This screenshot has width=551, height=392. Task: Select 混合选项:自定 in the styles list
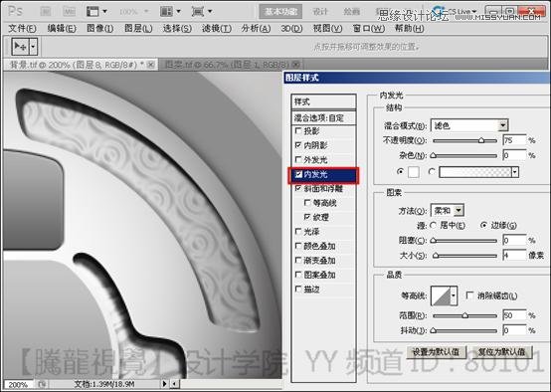323,117
